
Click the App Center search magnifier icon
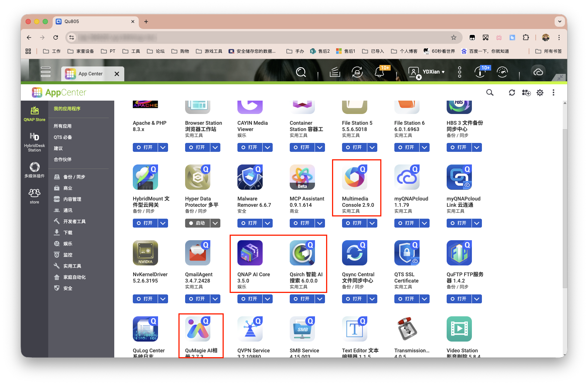tap(490, 92)
